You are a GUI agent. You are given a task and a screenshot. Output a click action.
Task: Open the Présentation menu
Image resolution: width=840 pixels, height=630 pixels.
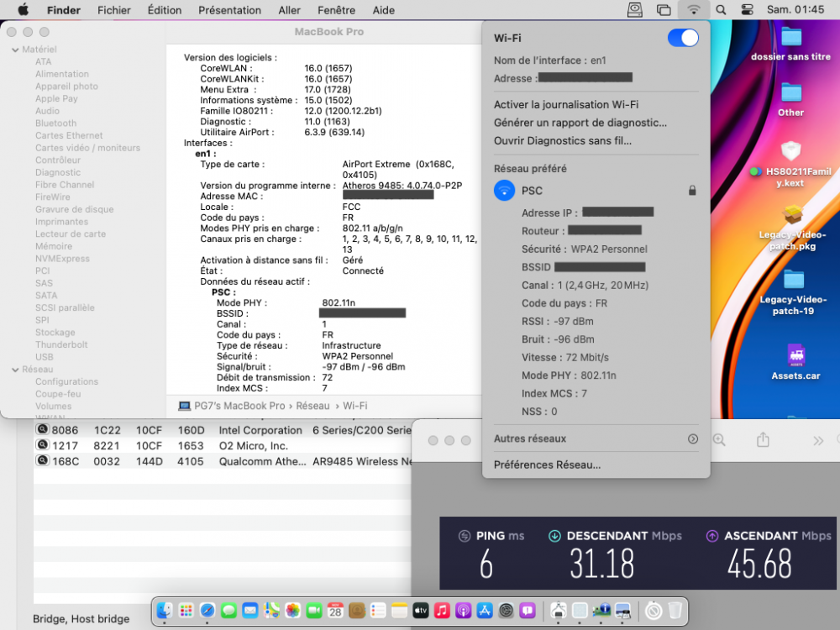click(229, 10)
